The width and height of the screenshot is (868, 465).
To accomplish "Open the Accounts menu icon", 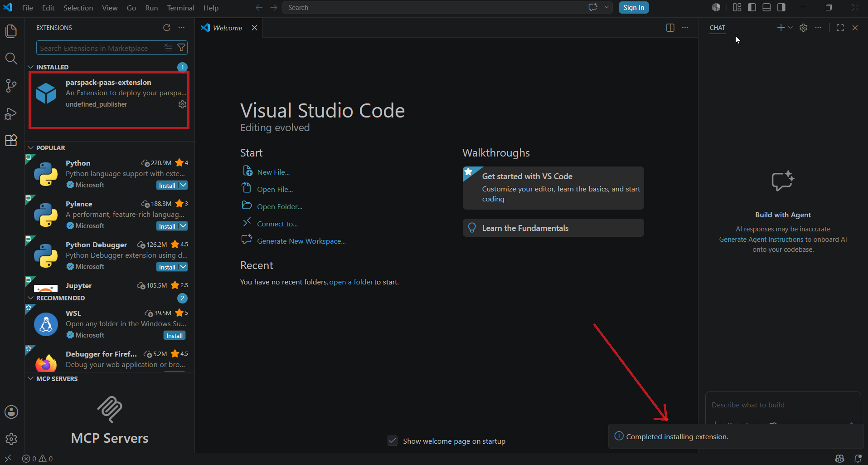I will click(x=11, y=412).
